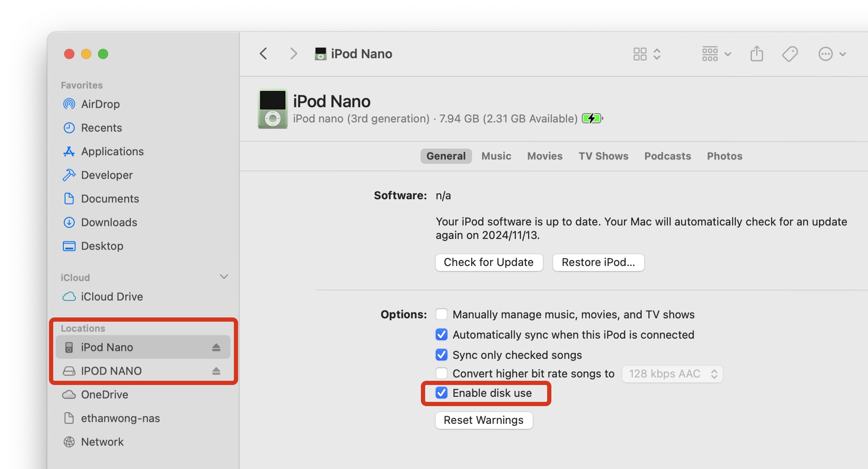Image resolution: width=868 pixels, height=469 pixels.
Task: Open the 128 kbps AAC dropdown
Action: click(x=672, y=374)
